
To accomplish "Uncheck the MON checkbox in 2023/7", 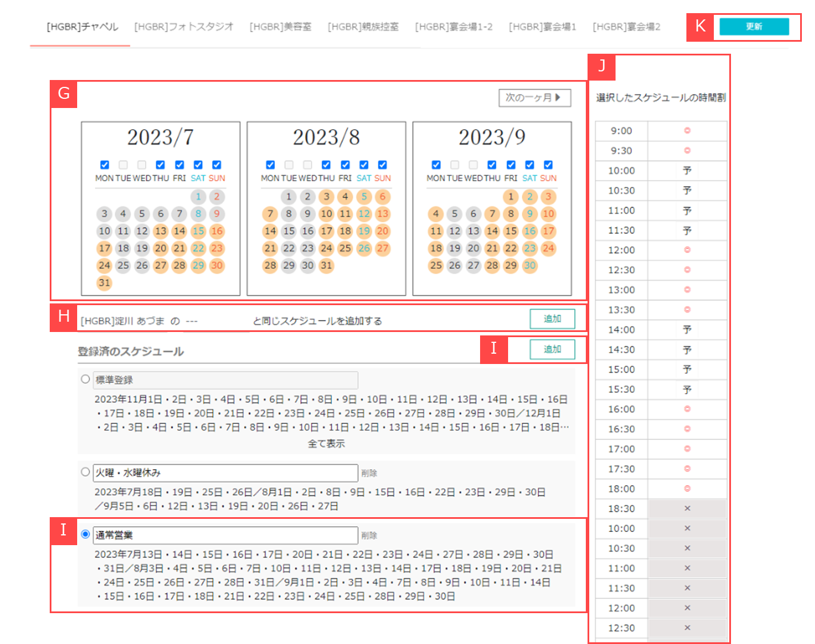I will (105, 165).
